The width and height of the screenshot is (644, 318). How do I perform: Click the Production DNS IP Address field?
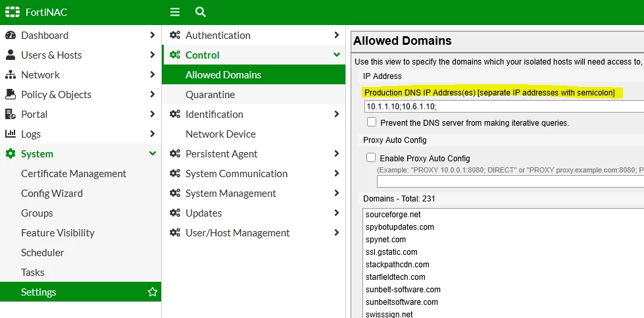pyautogui.click(x=503, y=107)
